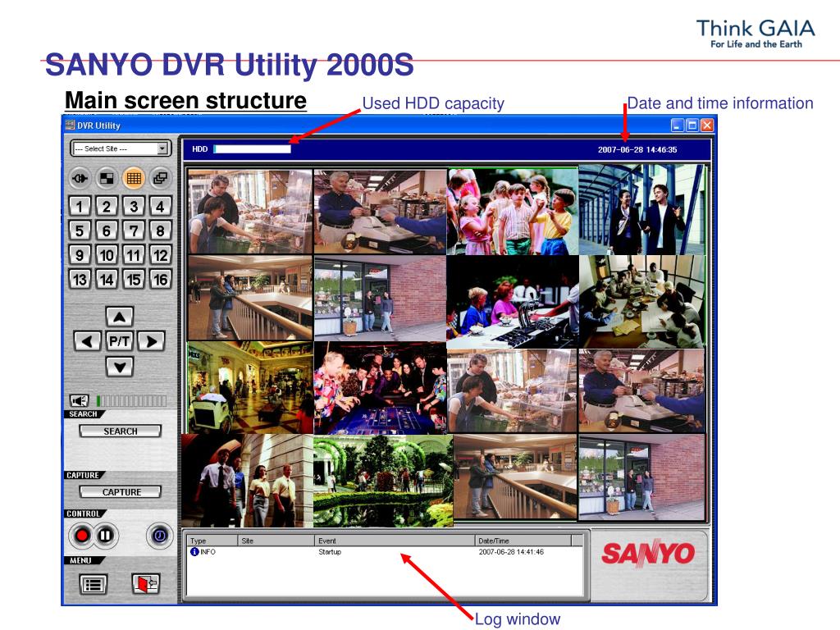Select camera channel 5 button

pyautogui.click(x=80, y=231)
